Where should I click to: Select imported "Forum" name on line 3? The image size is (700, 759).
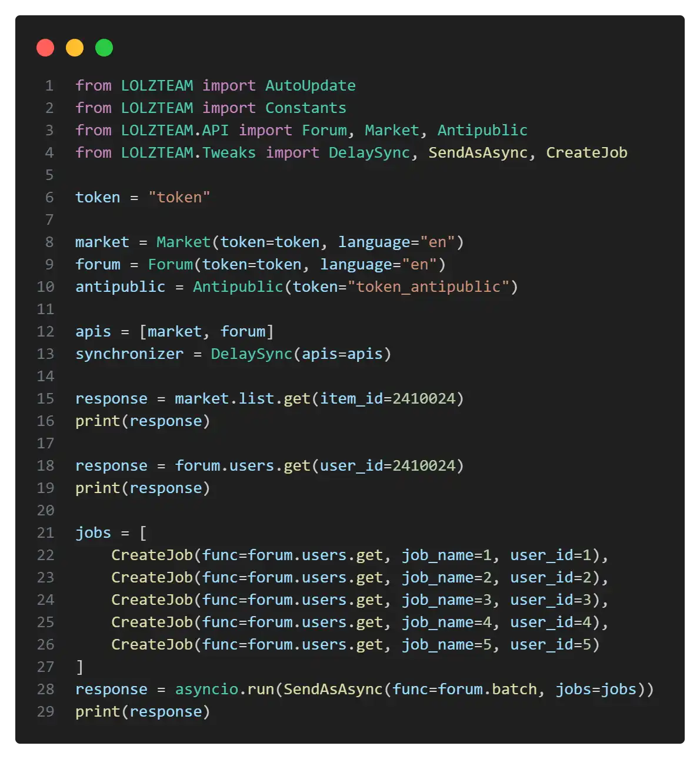(x=324, y=131)
